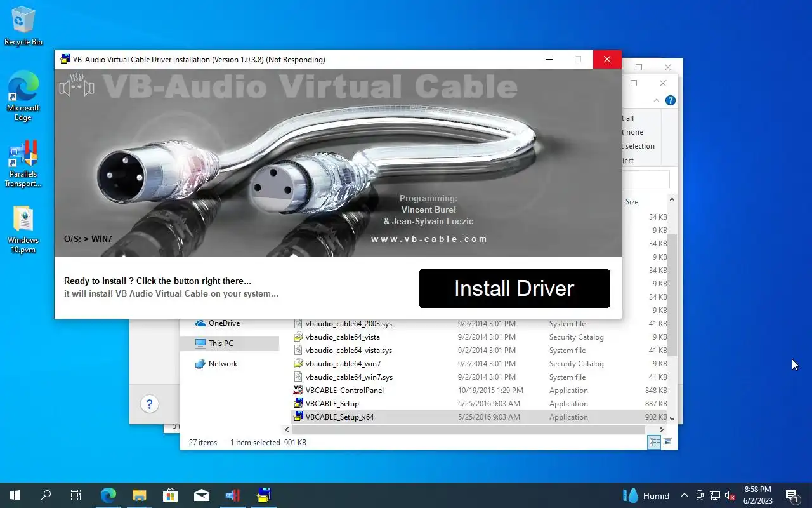Select the Microsoft Edge desktop shortcut
This screenshot has width=812, height=508.
tap(23, 96)
